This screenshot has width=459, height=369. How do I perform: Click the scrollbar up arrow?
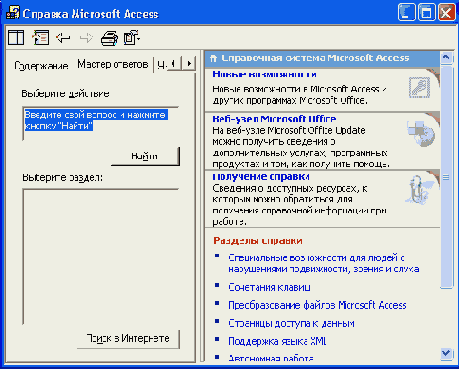[446, 58]
